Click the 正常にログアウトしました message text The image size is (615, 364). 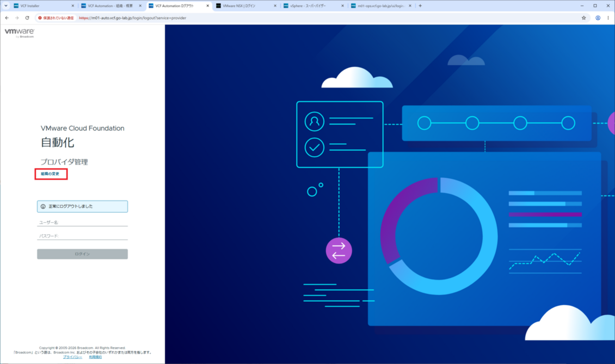click(70, 207)
